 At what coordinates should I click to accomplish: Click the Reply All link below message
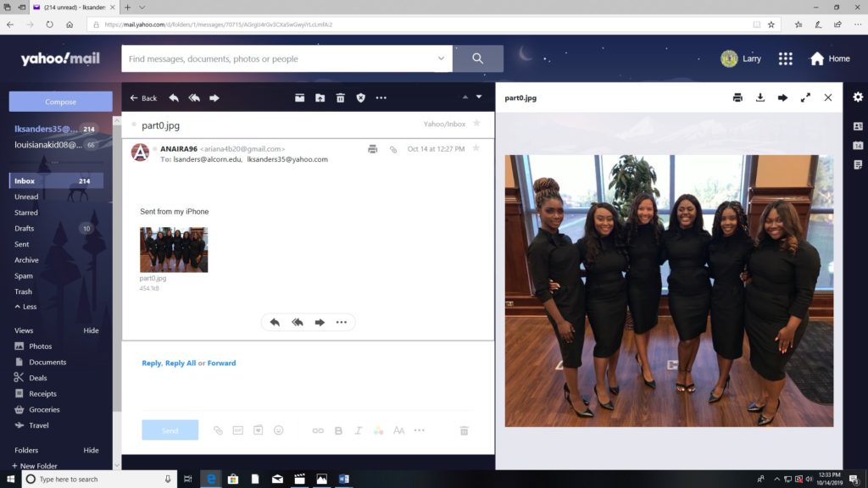click(x=180, y=363)
